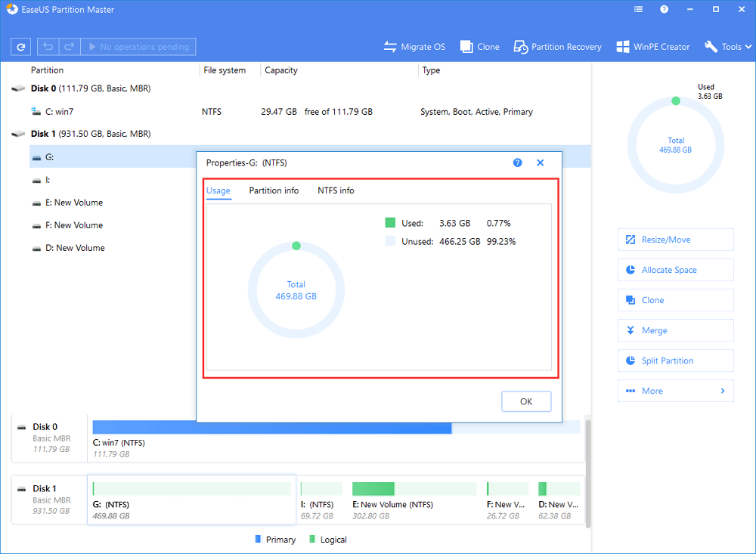The image size is (756, 554).
Task: Switch to the NTFS info tab
Action: point(336,190)
